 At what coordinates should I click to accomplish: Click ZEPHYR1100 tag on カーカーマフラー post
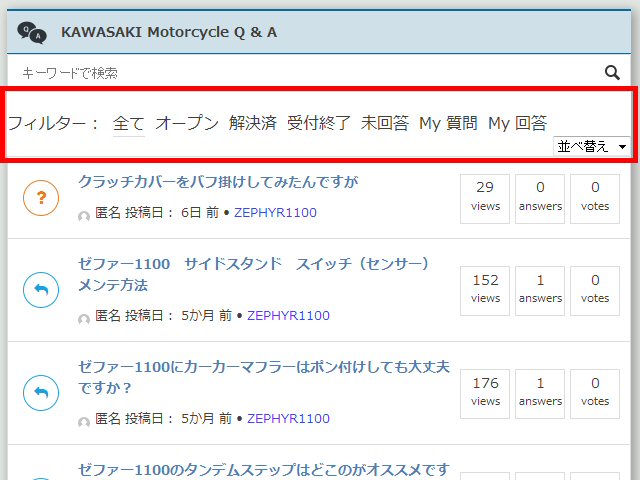[288, 418]
